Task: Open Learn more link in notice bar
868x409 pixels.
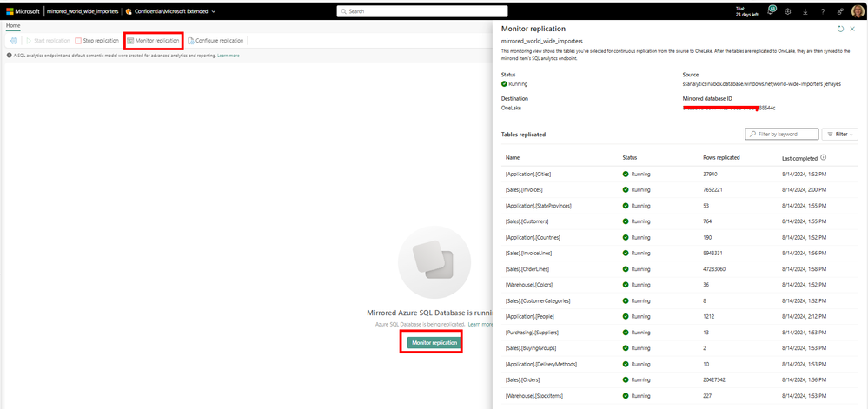Action: pyautogui.click(x=228, y=56)
